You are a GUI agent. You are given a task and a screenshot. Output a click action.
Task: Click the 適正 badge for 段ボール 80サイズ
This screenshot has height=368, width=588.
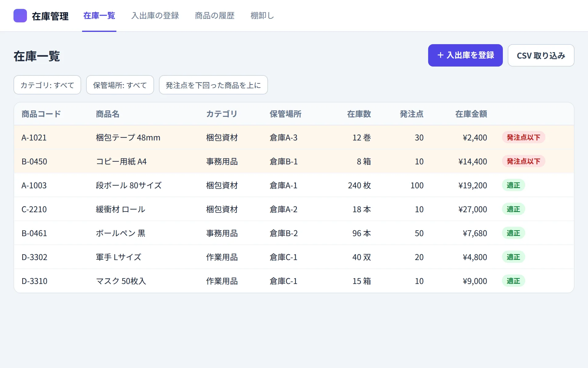pyautogui.click(x=513, y=185)
